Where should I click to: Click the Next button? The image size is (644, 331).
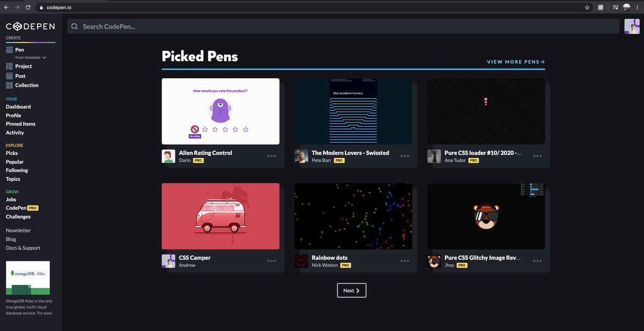352,290
